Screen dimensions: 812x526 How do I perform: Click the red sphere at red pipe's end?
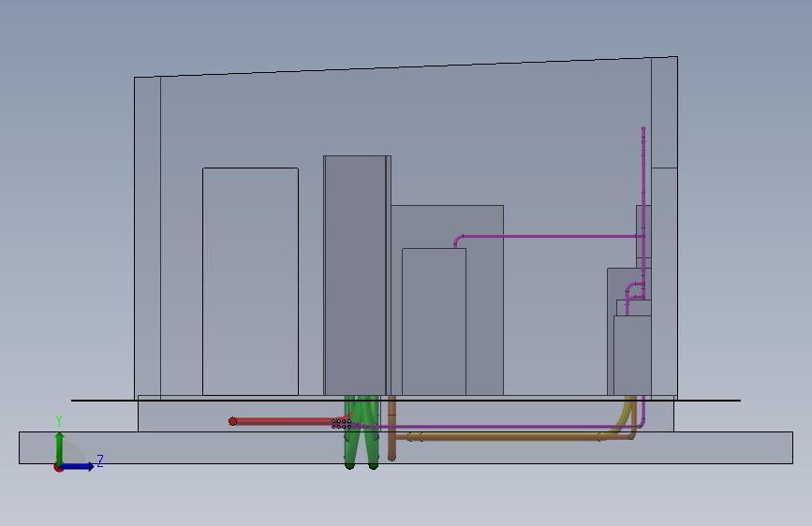(232, 421)
